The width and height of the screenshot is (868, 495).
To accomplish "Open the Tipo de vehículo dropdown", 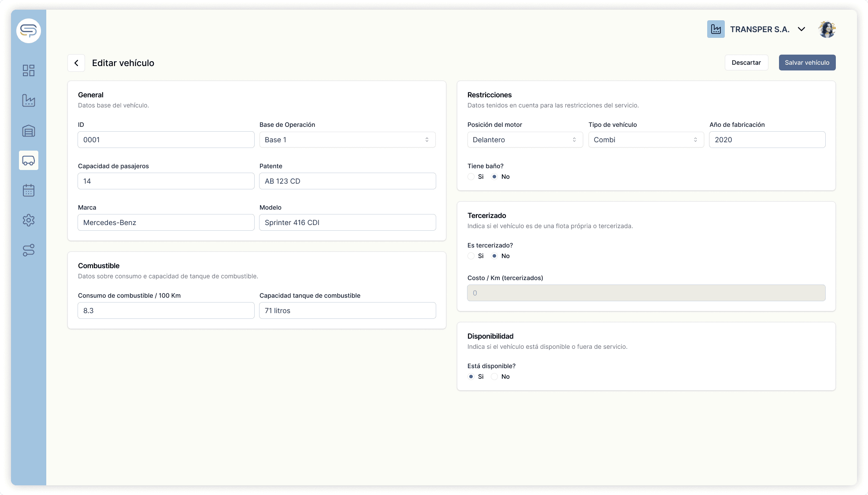I will click(x=645, y=140).
